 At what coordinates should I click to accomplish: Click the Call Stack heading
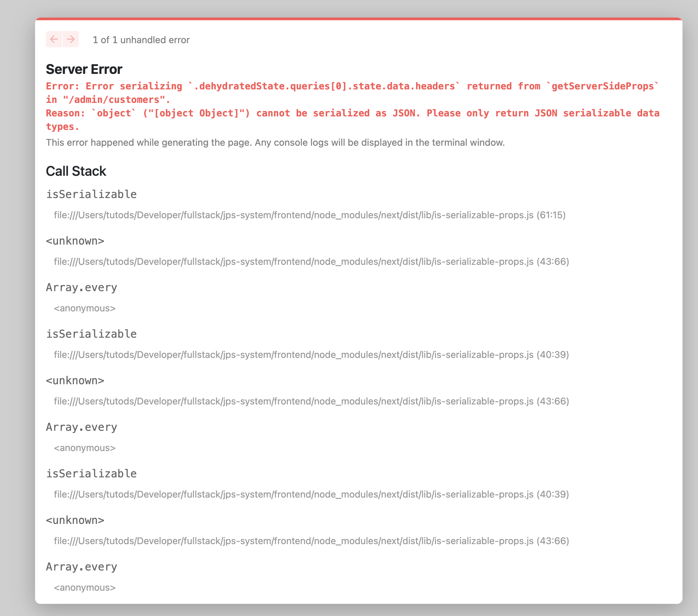[x=76, y=171]
